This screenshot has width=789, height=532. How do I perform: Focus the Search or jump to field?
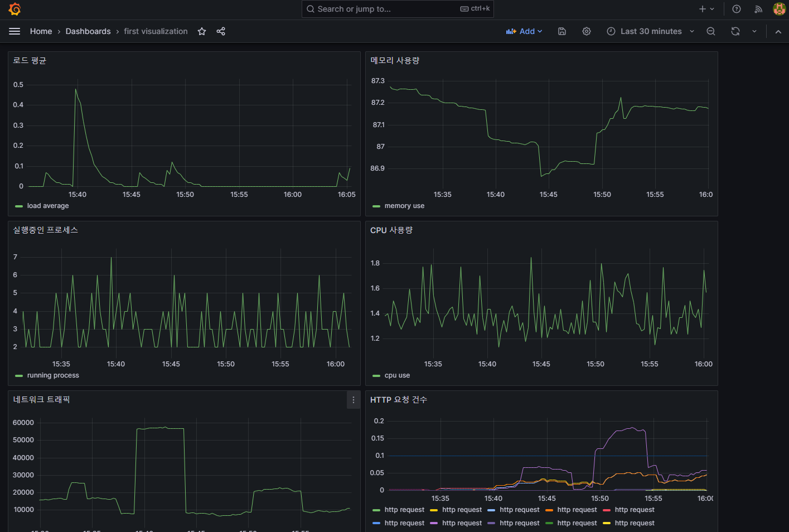(x=398, y=9)
